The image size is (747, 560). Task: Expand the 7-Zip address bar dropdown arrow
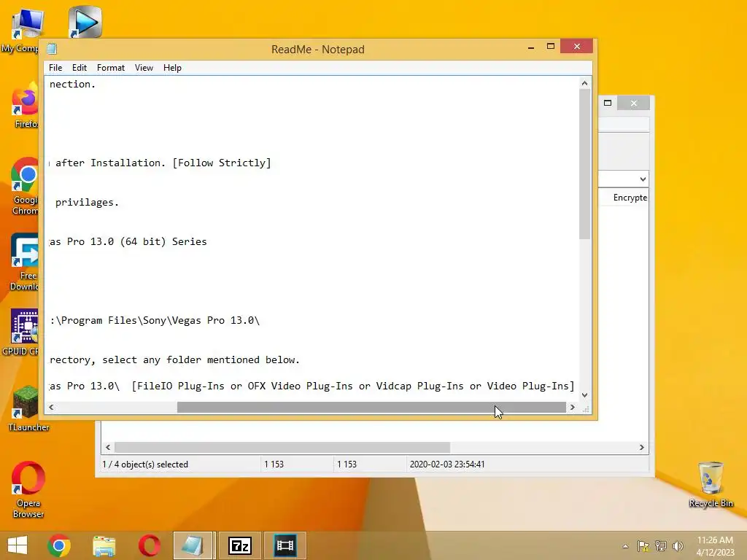click(643, 179)
